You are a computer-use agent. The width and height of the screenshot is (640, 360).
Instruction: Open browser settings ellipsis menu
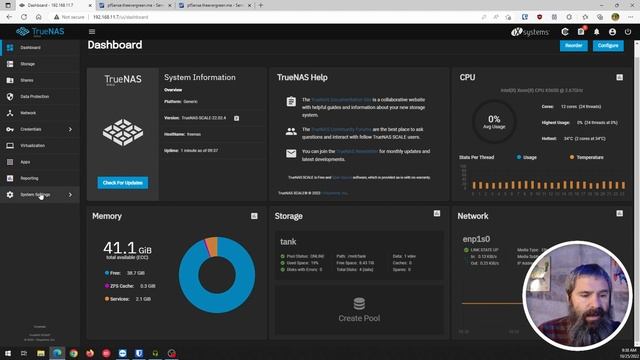tap(631, 17)
